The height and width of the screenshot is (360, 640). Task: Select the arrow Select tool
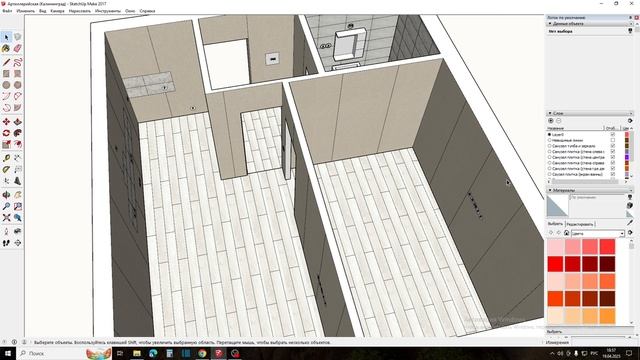pos(6,37)
